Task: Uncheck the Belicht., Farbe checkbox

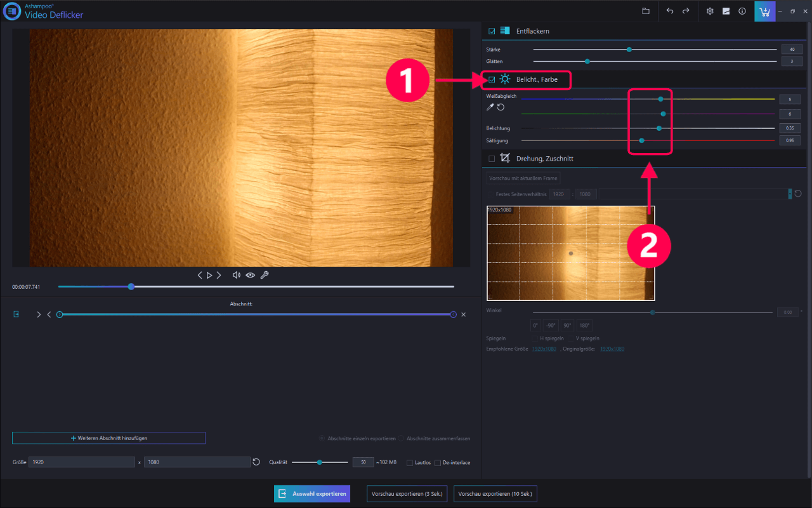Action: pyautogui.click(x=492, y=80)
